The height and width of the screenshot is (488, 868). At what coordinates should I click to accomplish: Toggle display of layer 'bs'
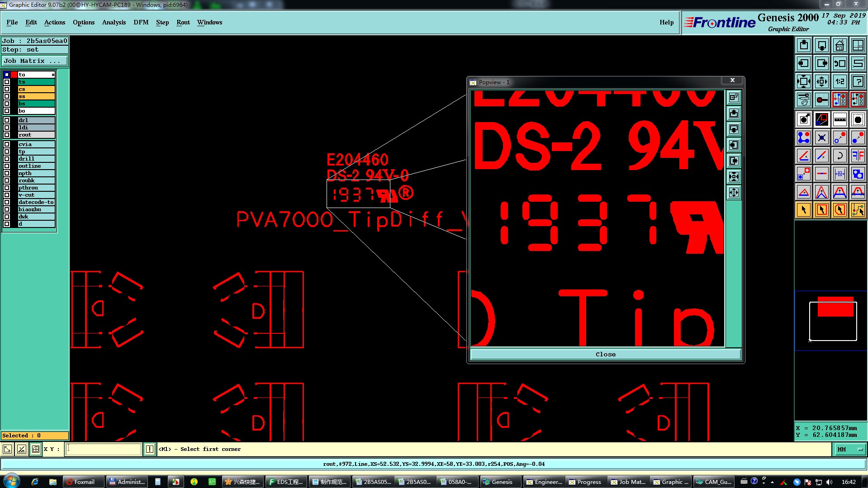(7, 104)
